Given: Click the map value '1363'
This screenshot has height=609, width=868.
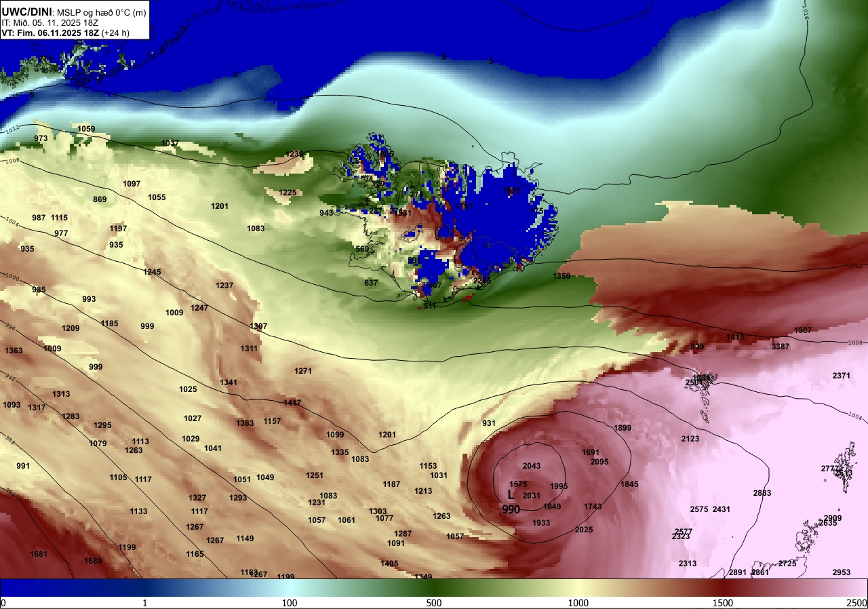Looking at the screenshot, I should (14, 351).
